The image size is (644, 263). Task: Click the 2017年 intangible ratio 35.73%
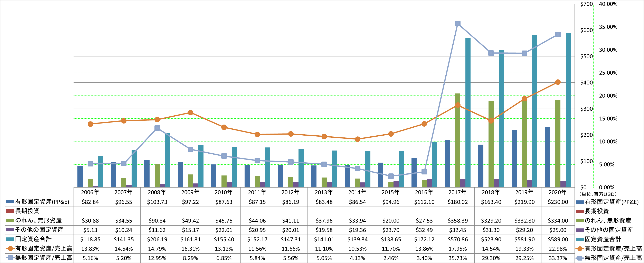(457, 258)
